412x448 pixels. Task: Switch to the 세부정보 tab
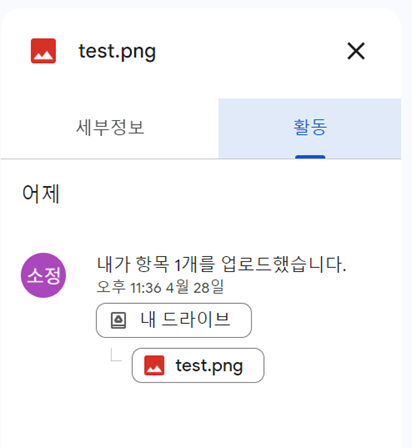[x=110, y=128]
